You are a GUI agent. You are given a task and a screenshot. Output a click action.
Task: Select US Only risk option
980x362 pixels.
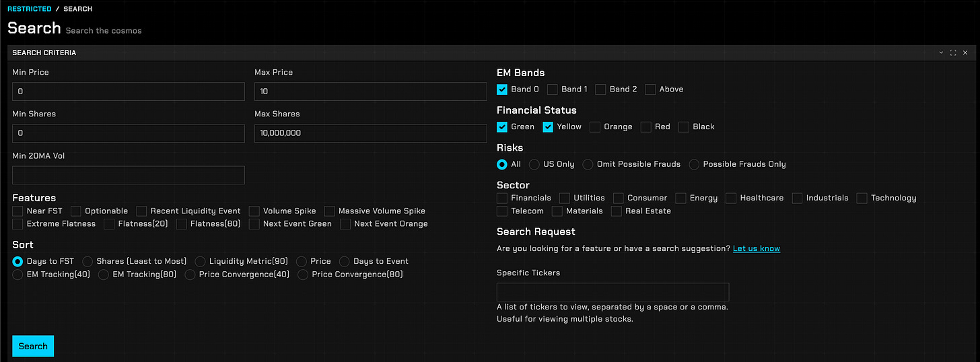click(x=534, y=164)
